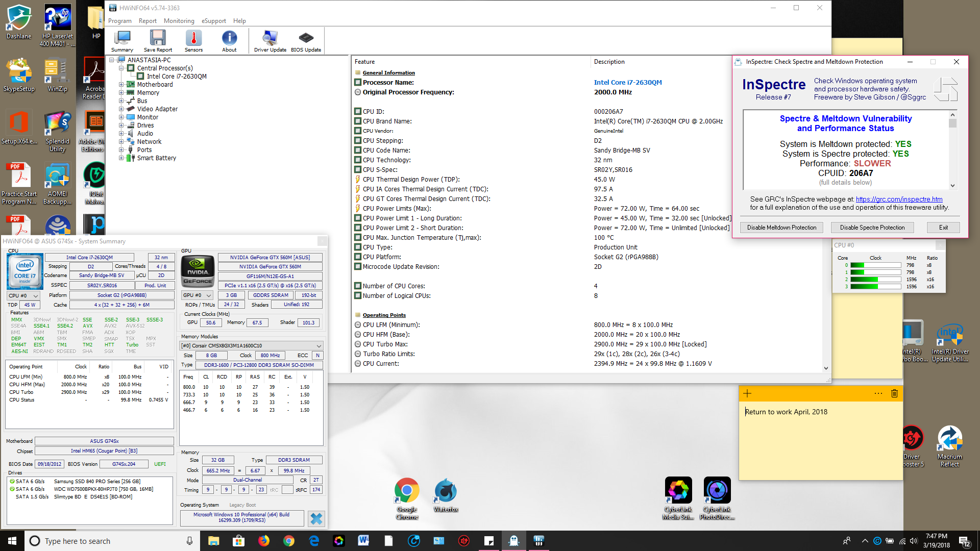Open the Corsair memory module dropdown
Screen dimensions: 980x551
252,345
